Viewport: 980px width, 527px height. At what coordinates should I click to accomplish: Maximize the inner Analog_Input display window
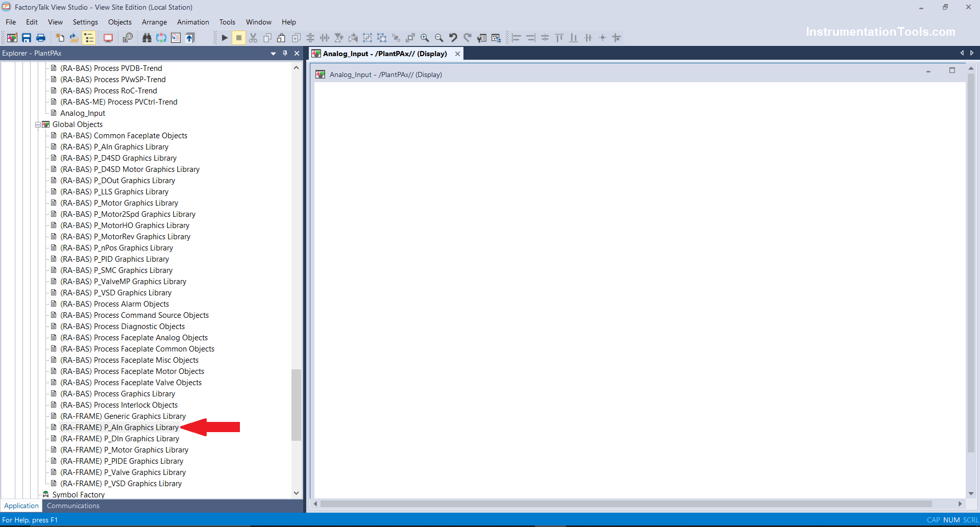tap(952, 70)
